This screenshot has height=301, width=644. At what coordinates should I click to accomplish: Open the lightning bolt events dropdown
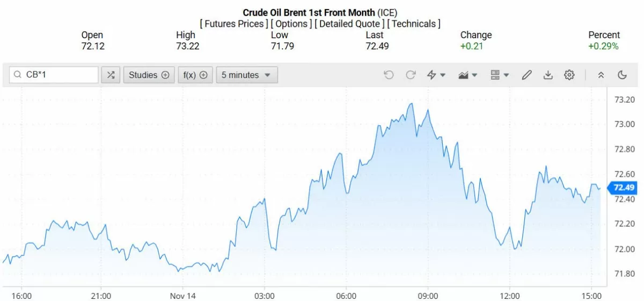tap(436, 75)
